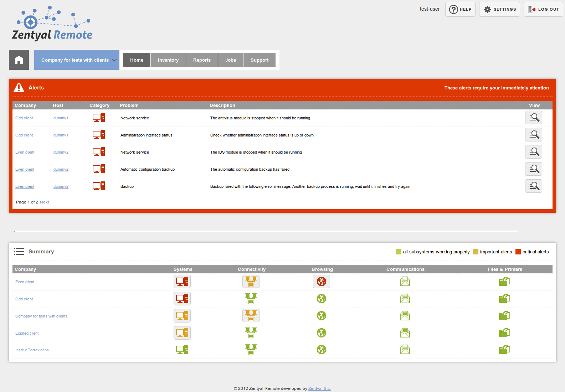565x392 pixels.
Task: Open Odd client Connectivity status icon
Action: 251,299
